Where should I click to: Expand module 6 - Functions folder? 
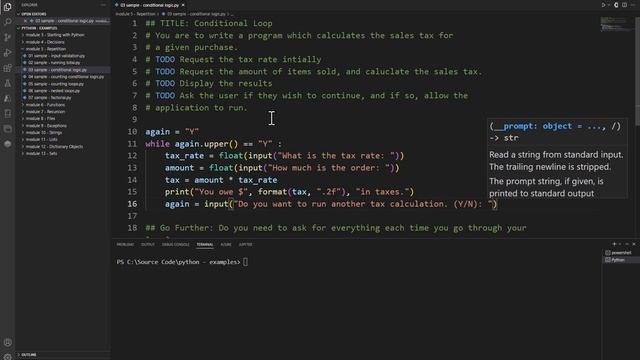click(45, 104)
